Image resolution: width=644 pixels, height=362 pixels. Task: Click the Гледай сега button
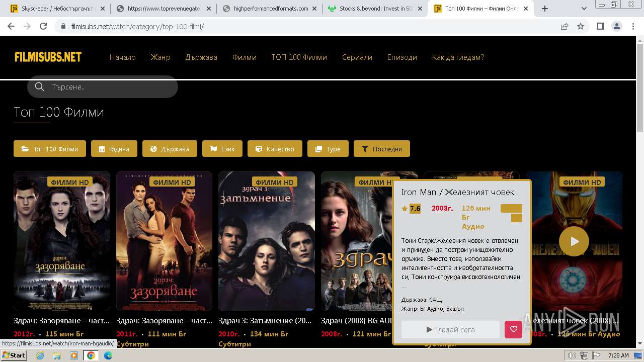450,330
